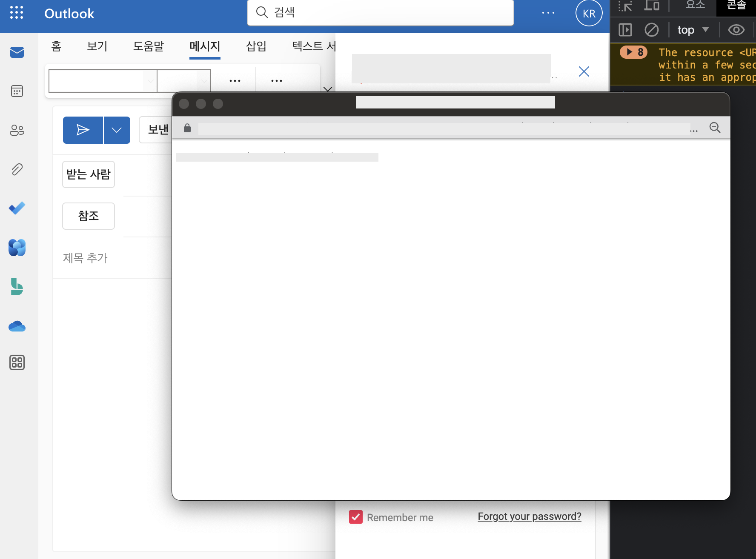The image size is (756, 559).
Task: Switch to DevTools 요소 tab
Action: pos(695,5)
